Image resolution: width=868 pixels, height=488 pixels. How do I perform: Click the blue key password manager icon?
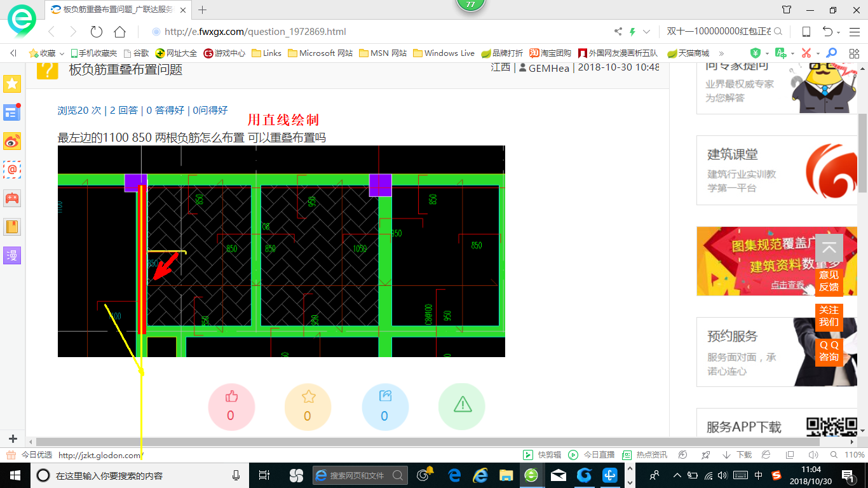831,53
